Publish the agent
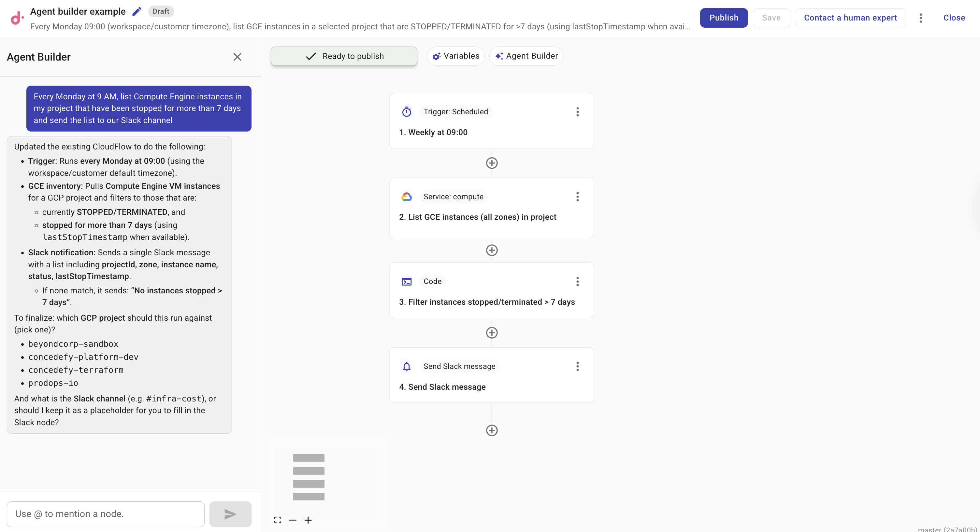The height and width of the screenshot is (532, 980). click(724, 18)
